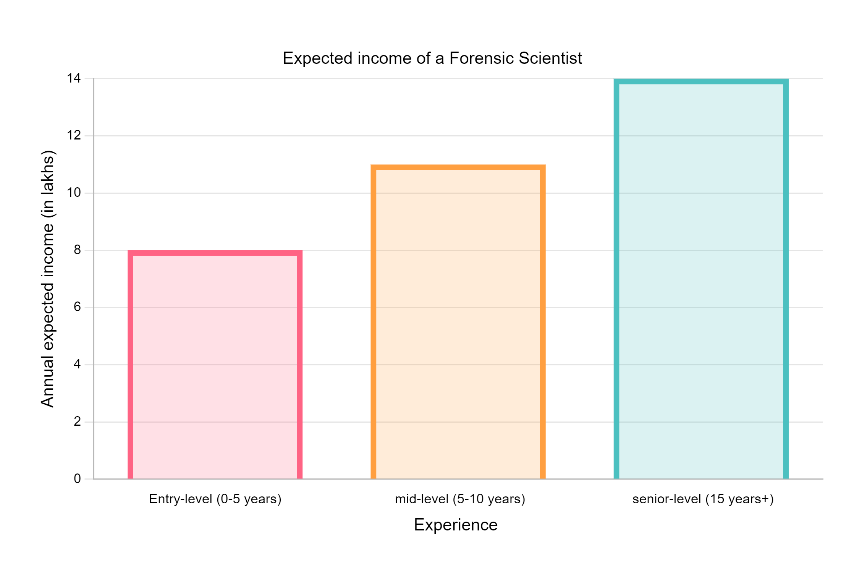Screen dimensions: 862x574
Task: Click the top border of the orange bar
Action: click(458, 167)
